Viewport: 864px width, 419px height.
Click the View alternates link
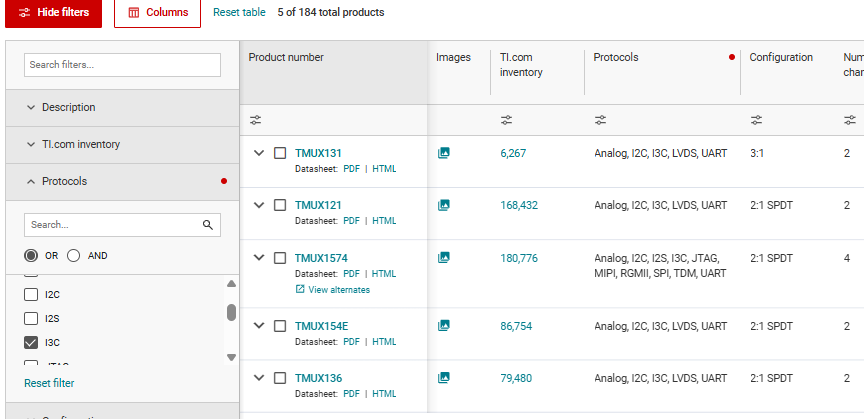(x=339, y=289)
